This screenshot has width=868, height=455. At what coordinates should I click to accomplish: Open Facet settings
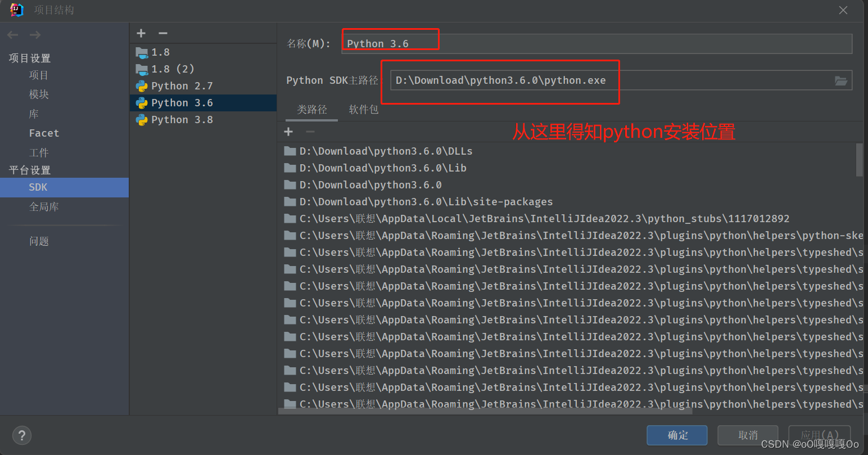click(x=44, y=133)
